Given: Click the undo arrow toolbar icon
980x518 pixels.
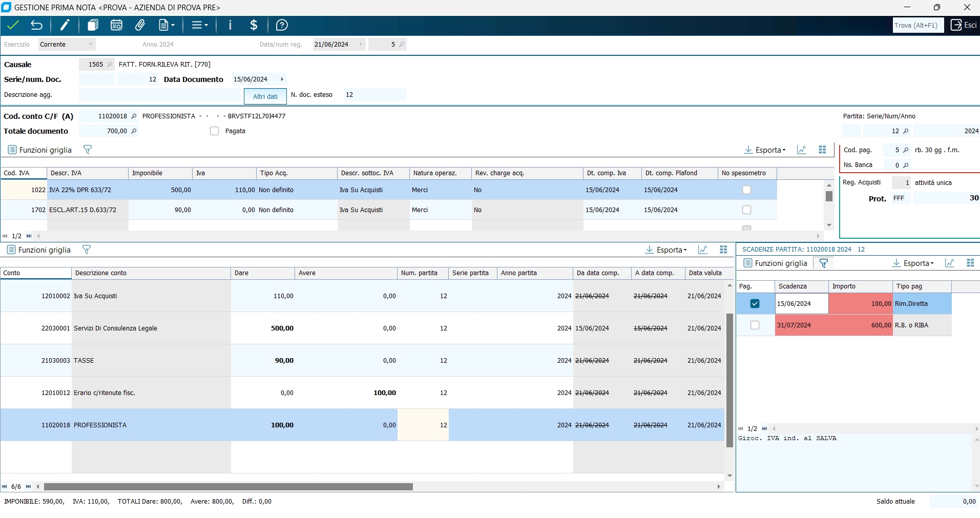Looking at the screenshot, I should [x=37, y=25].
